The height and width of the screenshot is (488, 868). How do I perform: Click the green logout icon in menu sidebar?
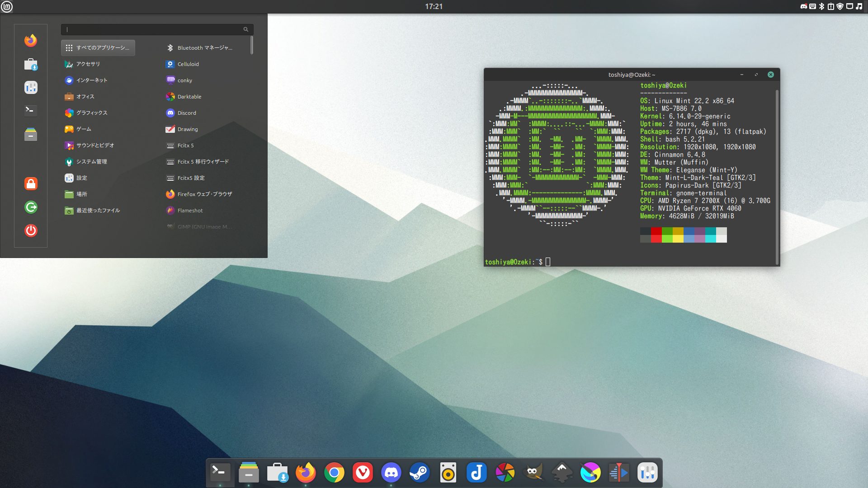(31, 207)
